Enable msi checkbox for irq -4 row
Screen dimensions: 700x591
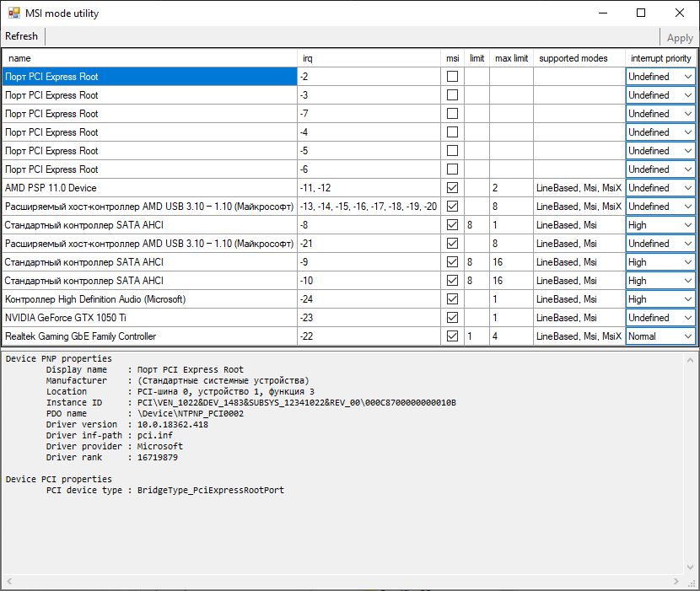452,132
